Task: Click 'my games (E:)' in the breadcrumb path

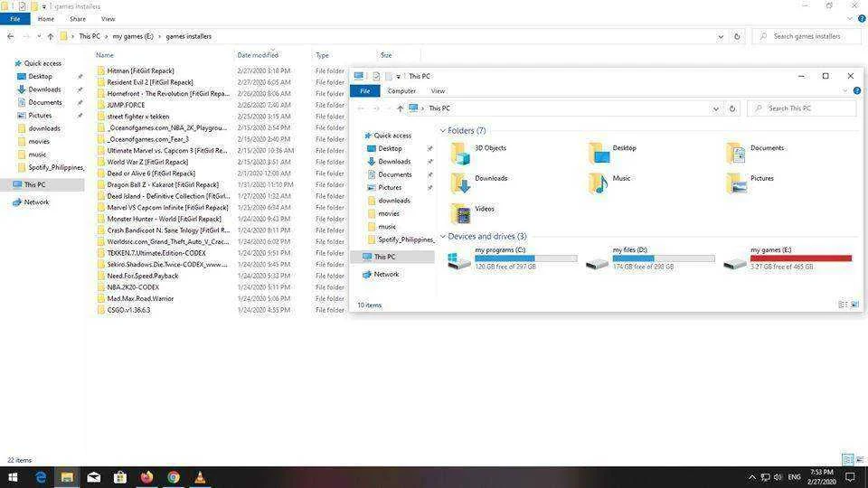Action: coord(133,36)
